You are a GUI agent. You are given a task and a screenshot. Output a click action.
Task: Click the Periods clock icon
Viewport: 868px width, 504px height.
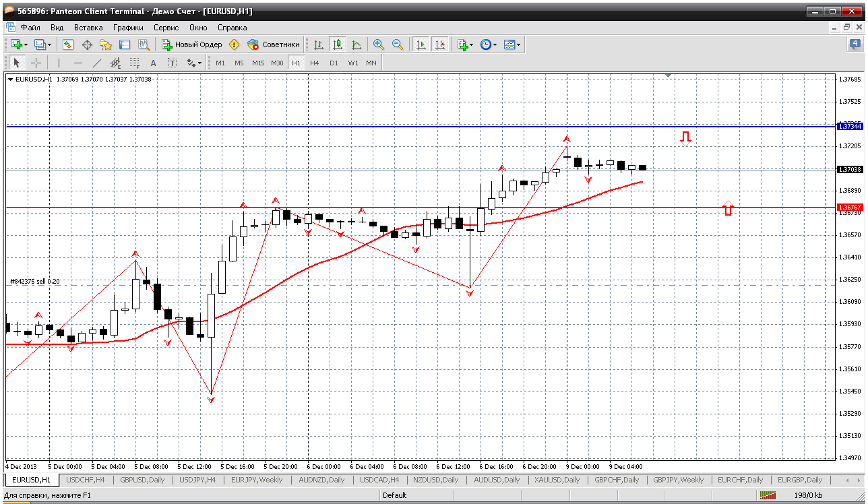485,44
